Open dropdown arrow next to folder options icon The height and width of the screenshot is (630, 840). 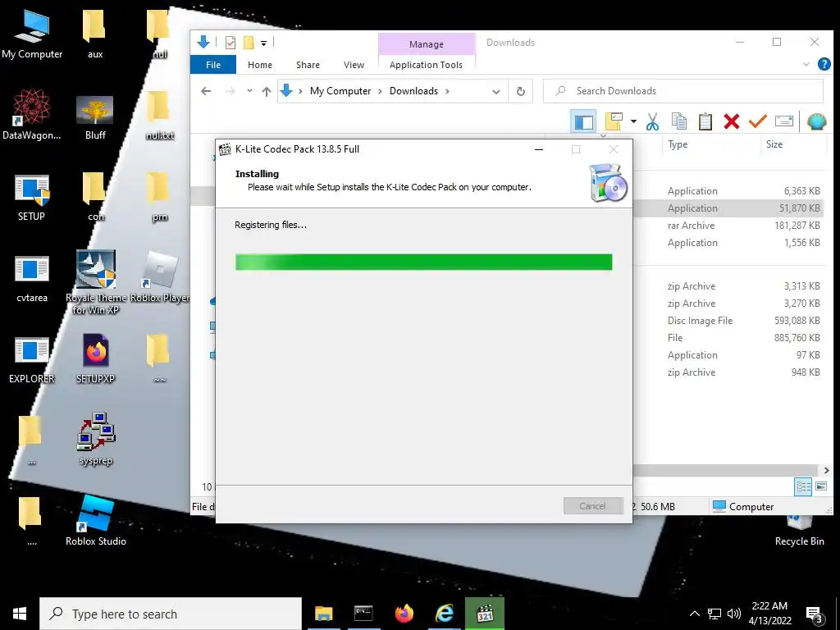pyautogui.click(x=633, y=121)
